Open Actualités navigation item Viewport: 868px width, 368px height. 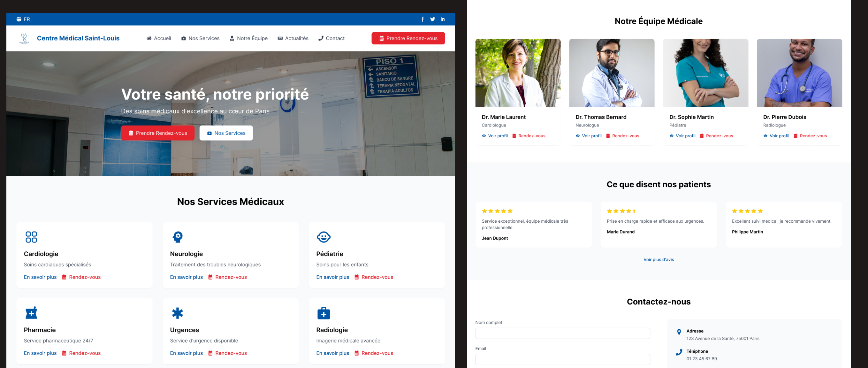[293, 38]
